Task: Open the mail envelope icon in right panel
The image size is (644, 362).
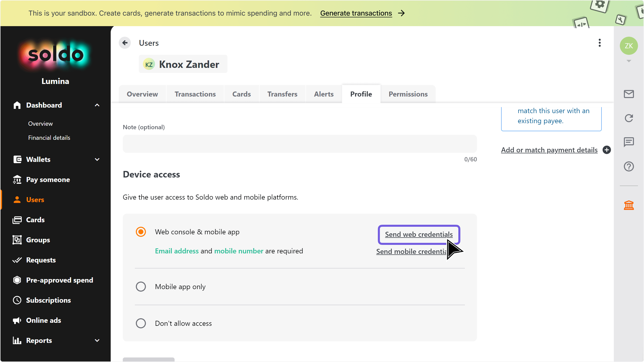Action: tap(629, 94)
